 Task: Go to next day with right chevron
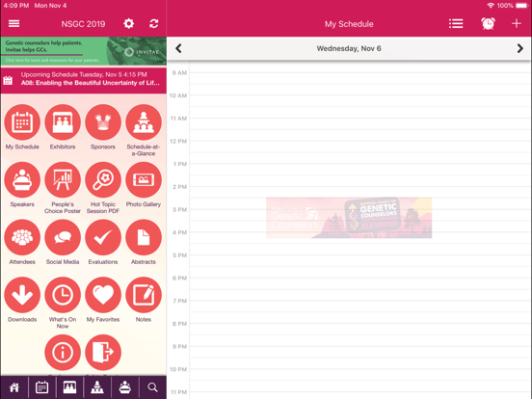tap(519, 48)
